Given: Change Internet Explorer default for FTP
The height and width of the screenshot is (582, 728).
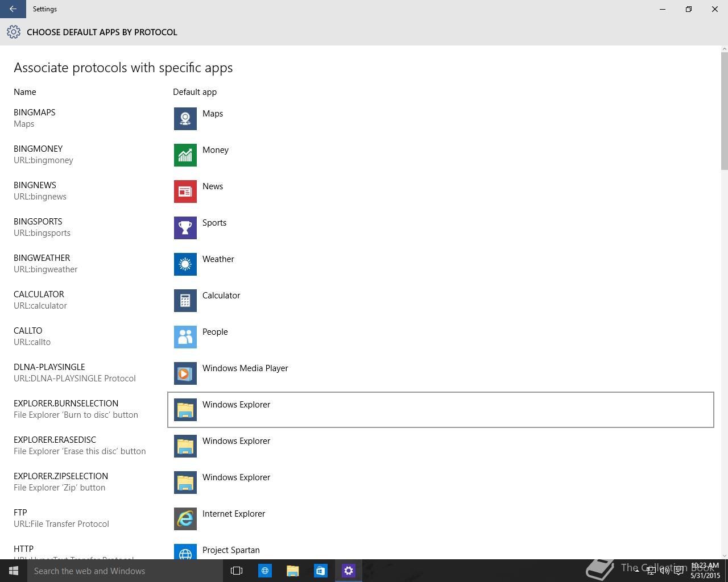Looking at the screenshot, I should (x=441, y=519).
